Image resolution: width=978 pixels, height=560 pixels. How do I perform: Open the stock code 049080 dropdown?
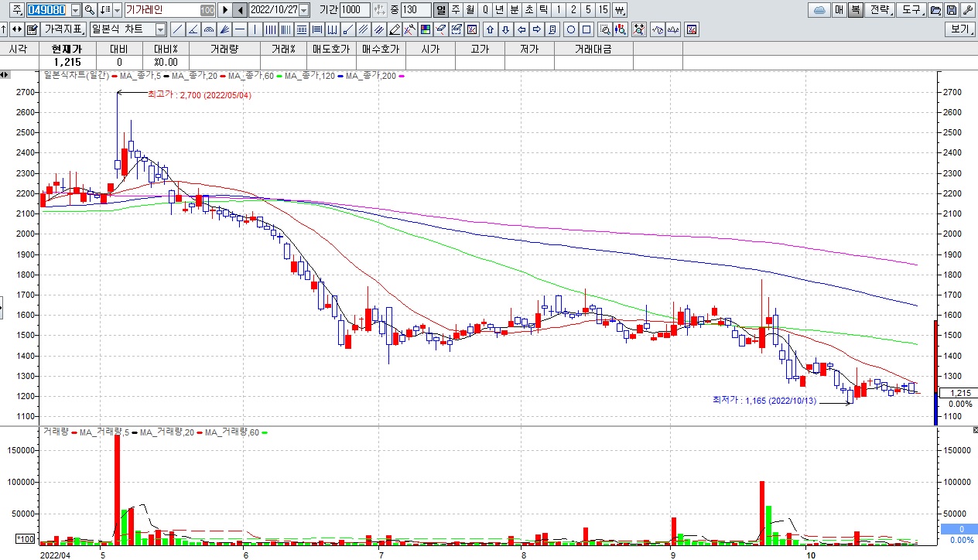pos(75,10)
